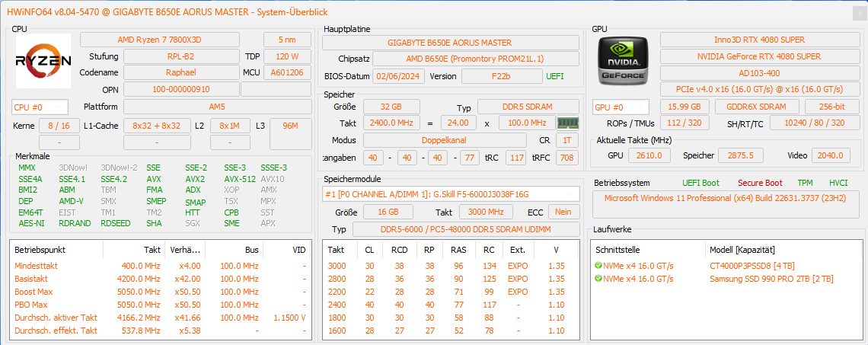This screenshot has height=345, width=868.
Task: Click the Secure Boot status label
Action: click(x=760, y=183)
